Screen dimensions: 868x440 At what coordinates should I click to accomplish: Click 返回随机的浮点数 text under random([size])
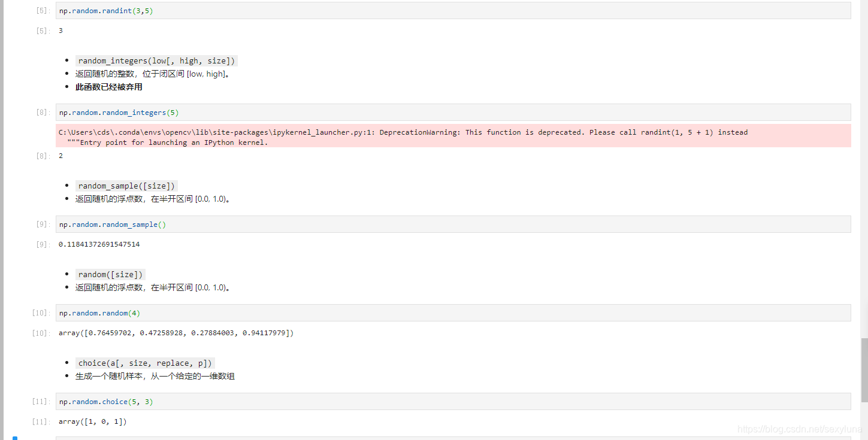pos(153,288)
